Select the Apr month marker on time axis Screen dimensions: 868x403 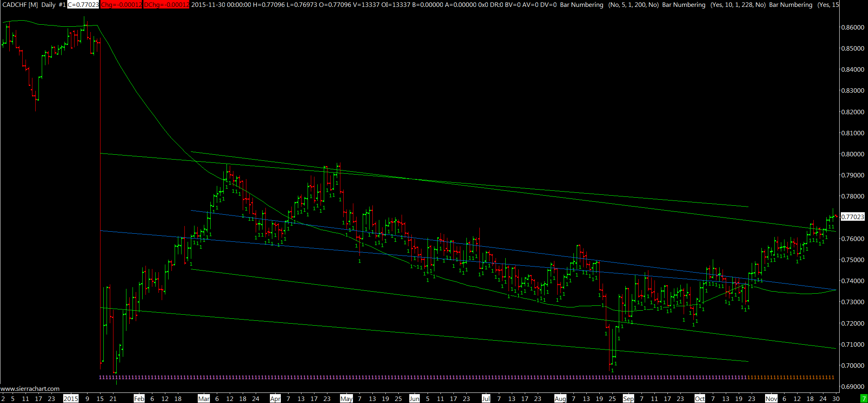pos(275,399)
